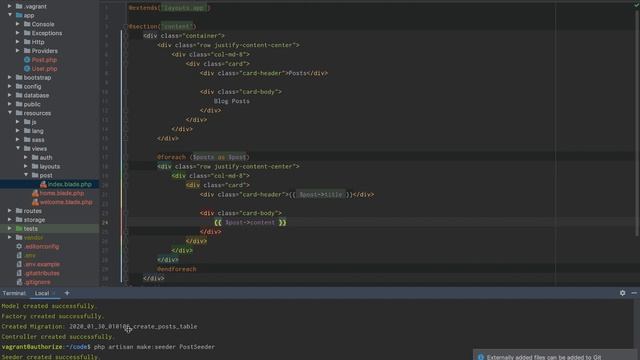640x360 pixels.
Task: Click the tests folder icon
Action: (x=19, y=229)
